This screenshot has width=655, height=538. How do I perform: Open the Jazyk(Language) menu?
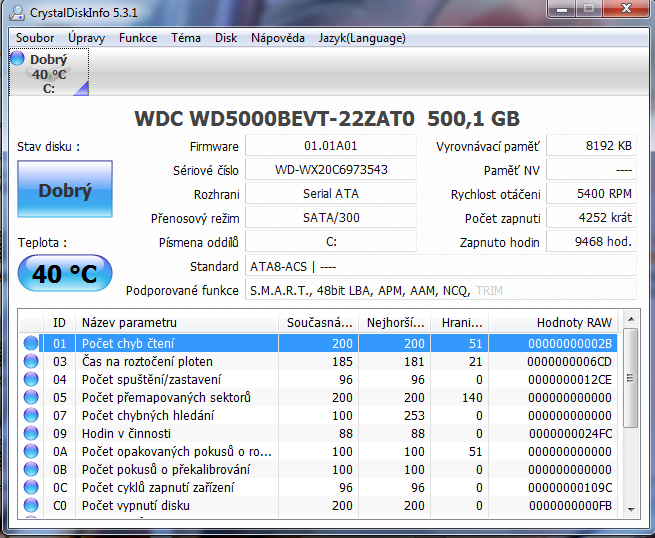tap(362, 38)
